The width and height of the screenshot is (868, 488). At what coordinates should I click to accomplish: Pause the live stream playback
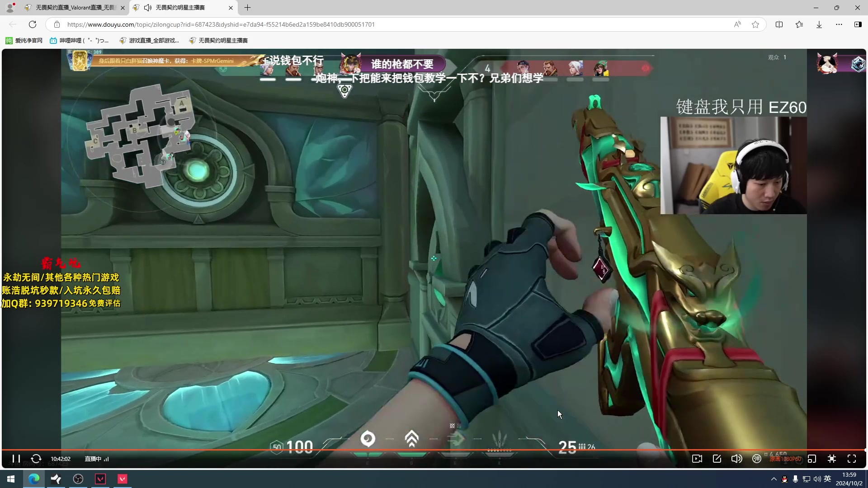(x=16, y=459)
